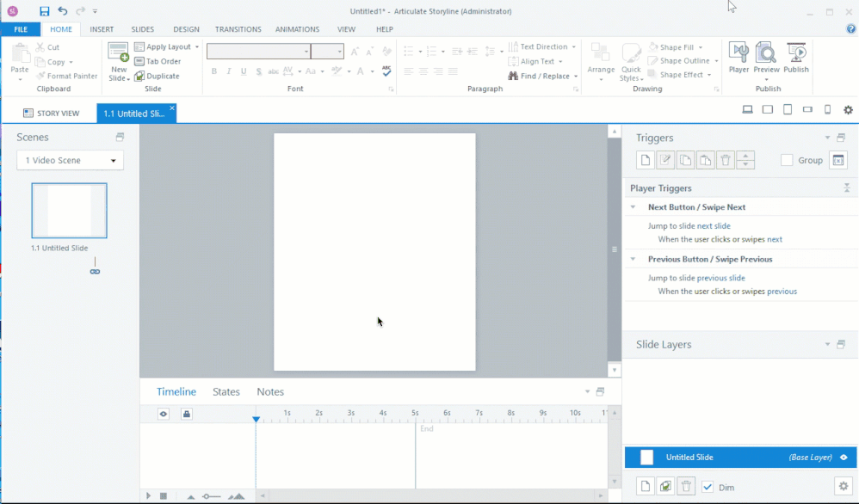Click the timeline zoom slider
859x504 pixels.
point(212,496)
